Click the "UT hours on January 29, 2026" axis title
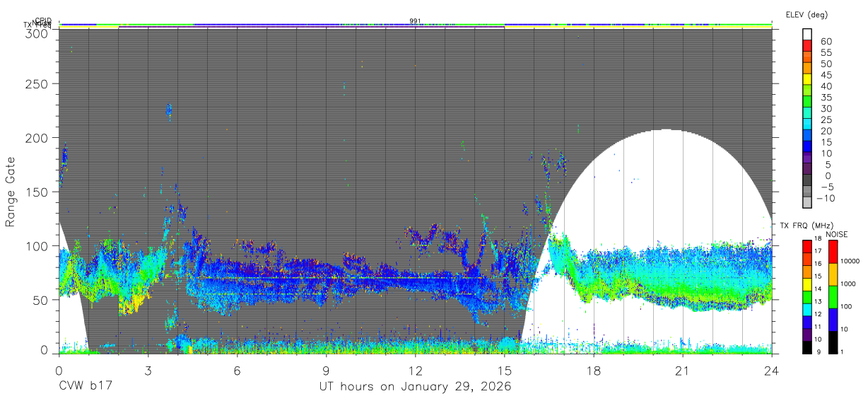The width and height of the screenshot is (868, 401). pos(416,387)
